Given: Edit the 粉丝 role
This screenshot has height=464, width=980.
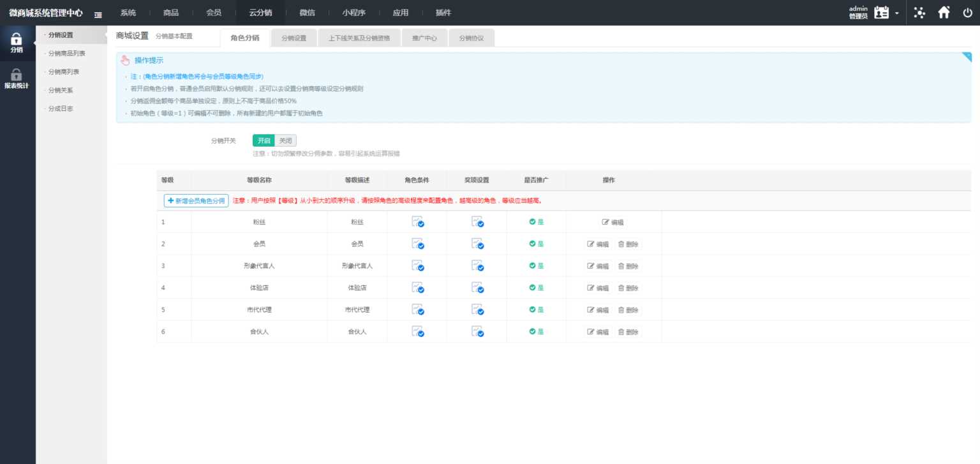Looking at the screenshot, I should pyautogui.click(x=612, y=223).
